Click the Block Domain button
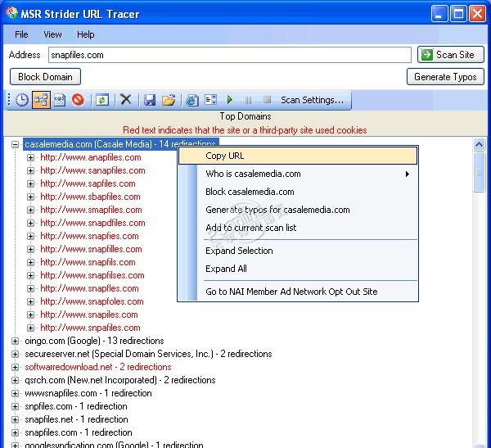The image size is (491, 448). click(x=45, y=77)
